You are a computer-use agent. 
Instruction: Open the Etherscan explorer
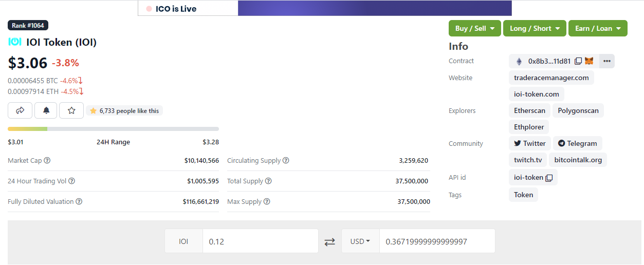click(530, 111)
